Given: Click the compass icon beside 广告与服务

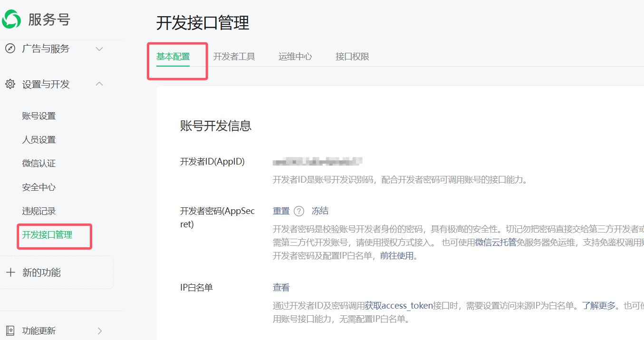Looking at the screenshot, I should (x=10, y=49).
